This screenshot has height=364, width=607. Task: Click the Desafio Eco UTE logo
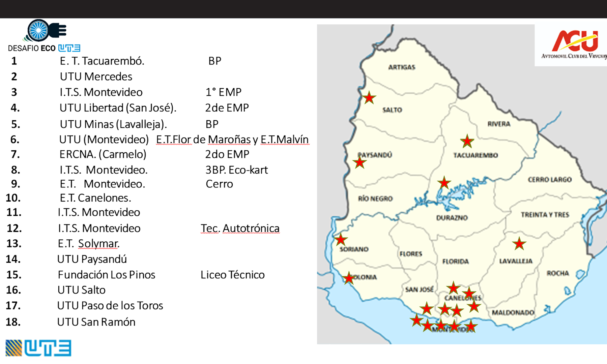[44, 36]
